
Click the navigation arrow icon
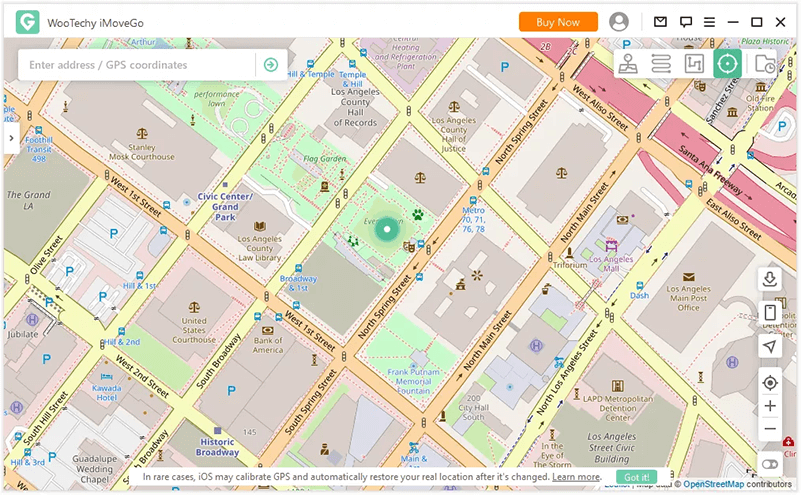[x=769, y=346]
